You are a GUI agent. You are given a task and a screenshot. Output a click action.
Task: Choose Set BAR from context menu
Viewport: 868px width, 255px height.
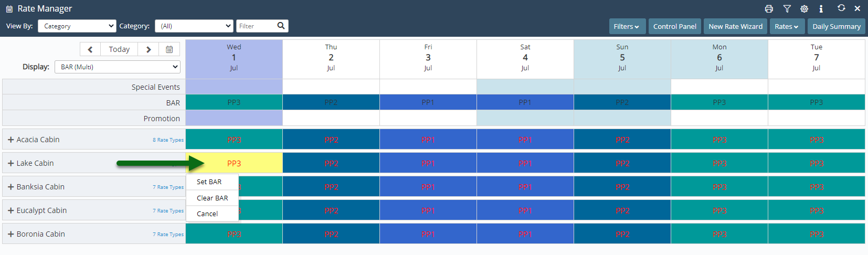212,182
